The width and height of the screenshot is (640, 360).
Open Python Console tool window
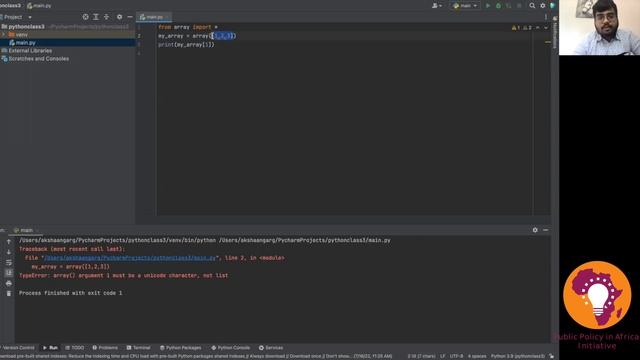pos(231,348)
